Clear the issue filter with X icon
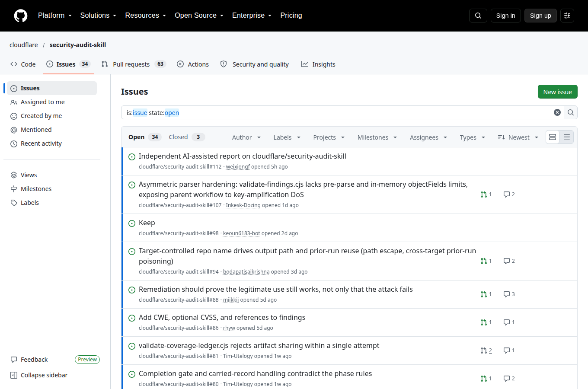 557,112
